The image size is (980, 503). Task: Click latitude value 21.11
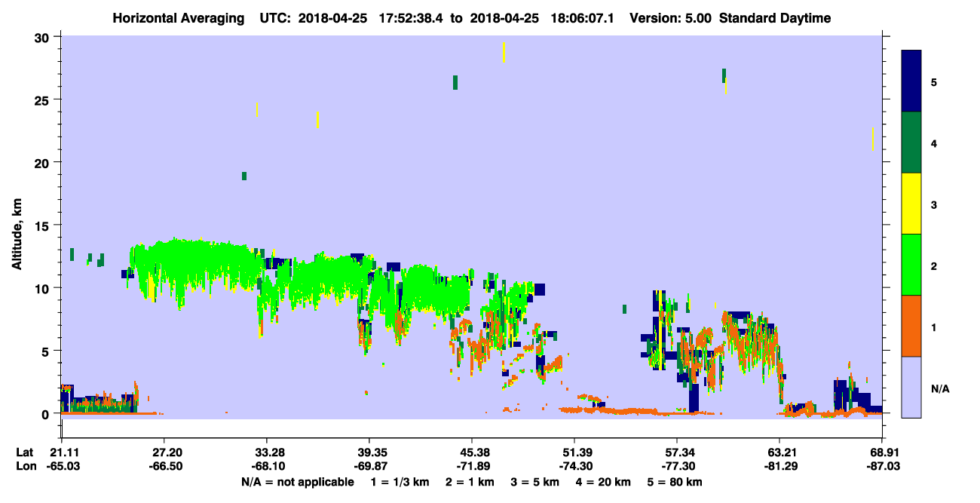[x=64, y=452]
